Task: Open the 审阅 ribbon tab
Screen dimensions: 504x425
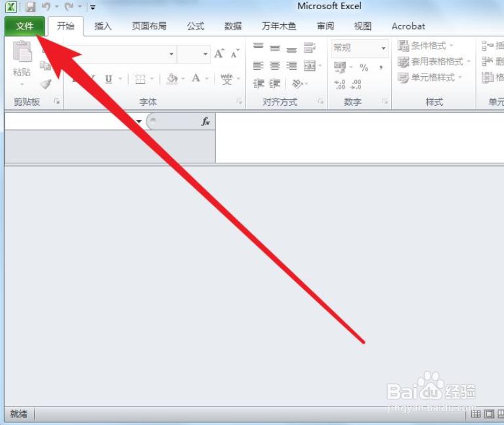Action: tap(325, 26)
